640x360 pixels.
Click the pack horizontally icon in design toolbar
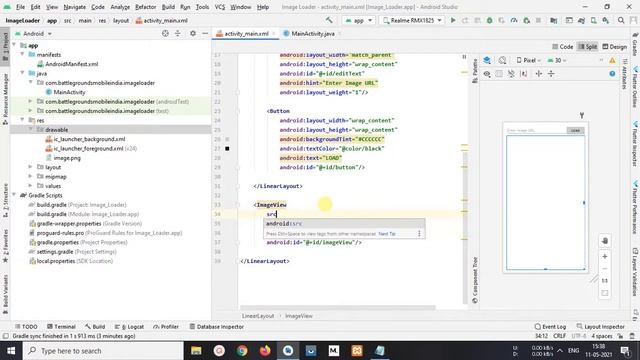pos(539,74)
